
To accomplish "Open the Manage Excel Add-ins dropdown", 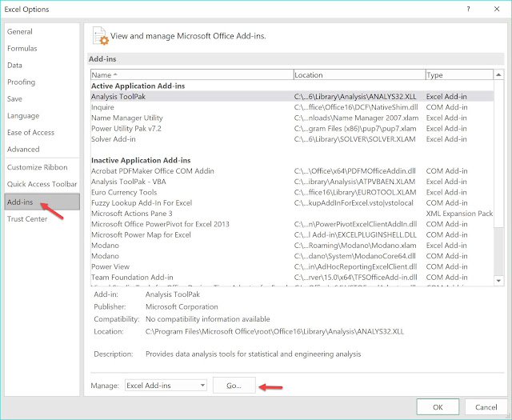I will [166, 386].
